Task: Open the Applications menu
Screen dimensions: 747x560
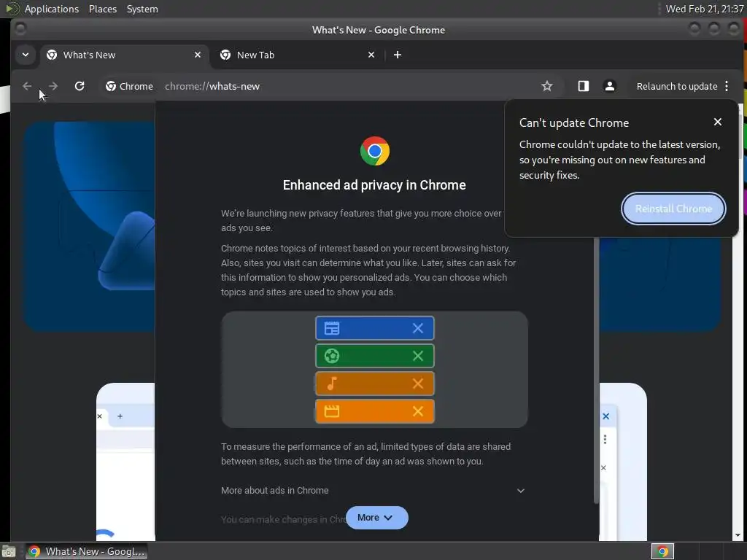Action: (x=52, y=9)
